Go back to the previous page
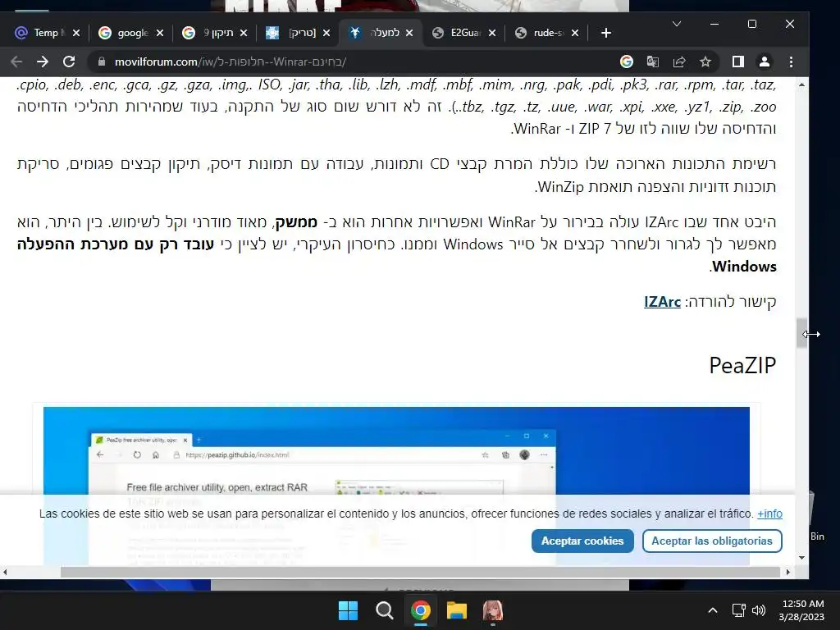The image size is (840, 630). point(16,62)
